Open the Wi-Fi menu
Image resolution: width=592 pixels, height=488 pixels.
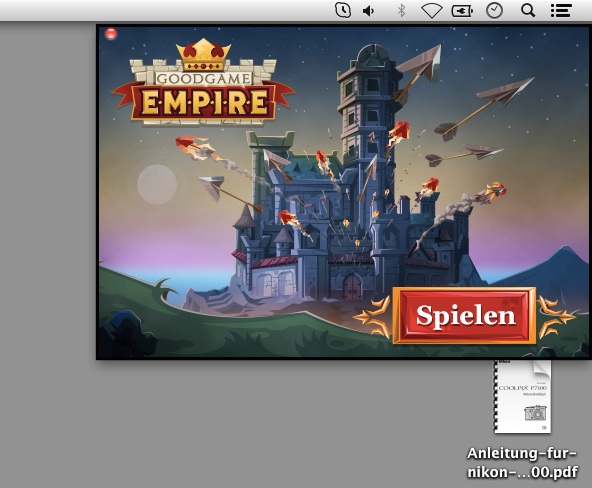coord(432,11)
